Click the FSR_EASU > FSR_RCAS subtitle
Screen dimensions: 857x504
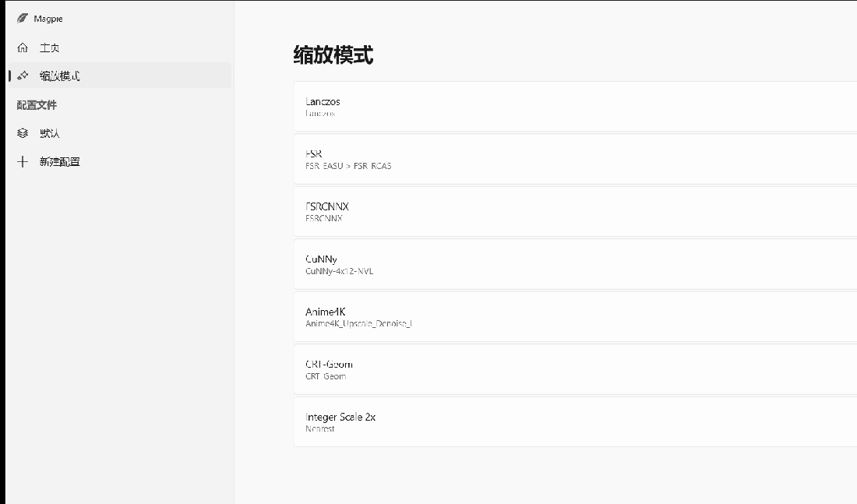(348, 166)
